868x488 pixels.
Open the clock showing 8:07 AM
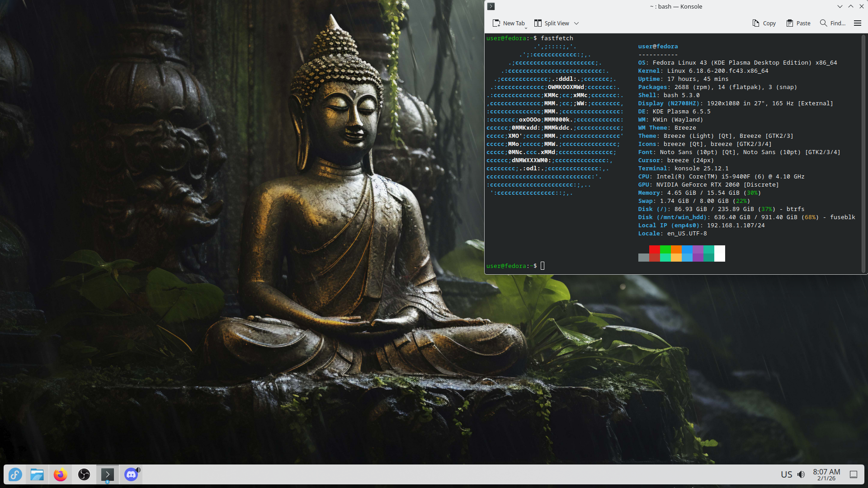pos(826,474)
